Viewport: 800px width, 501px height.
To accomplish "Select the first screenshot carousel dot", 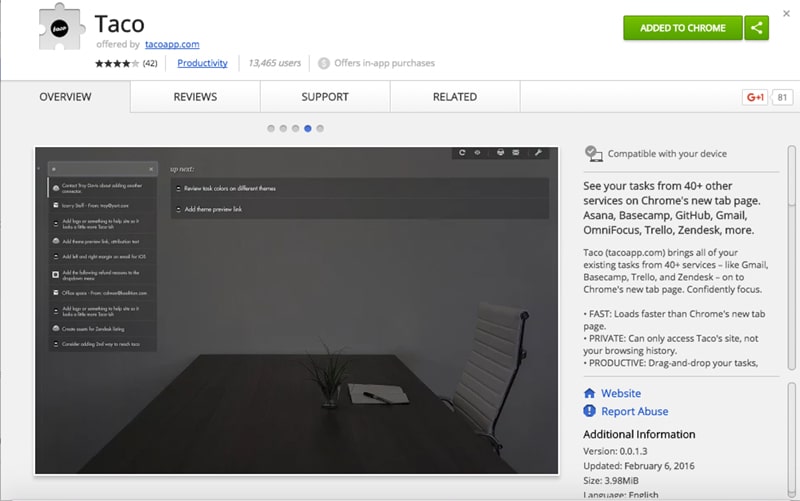I will coord(271,128).
